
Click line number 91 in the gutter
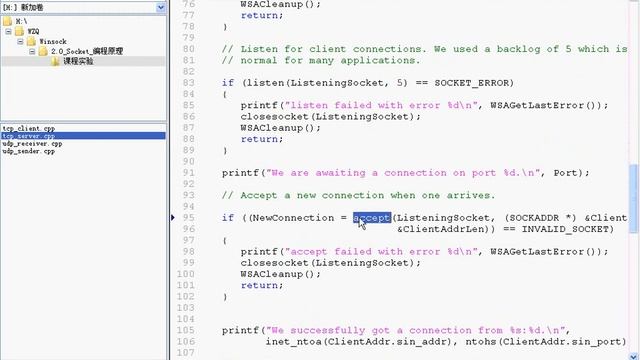coord(189,173)
